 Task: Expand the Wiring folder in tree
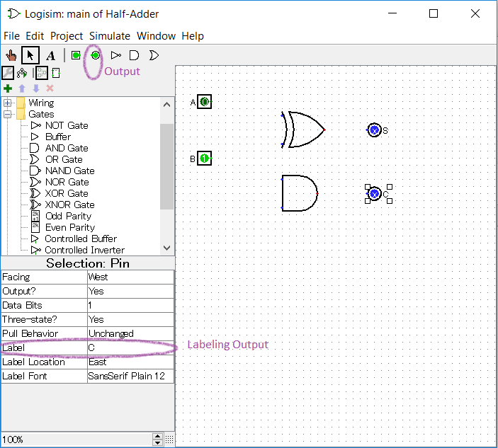[8, 103]
